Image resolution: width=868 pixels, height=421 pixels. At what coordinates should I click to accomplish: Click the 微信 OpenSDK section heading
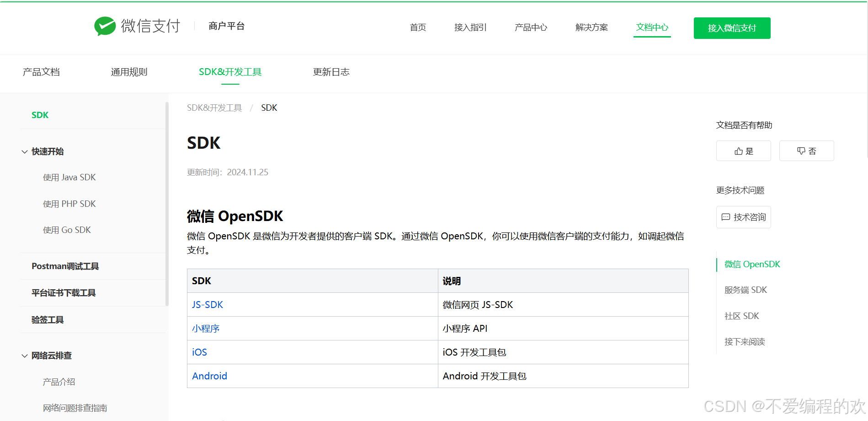tap(235, 216)
